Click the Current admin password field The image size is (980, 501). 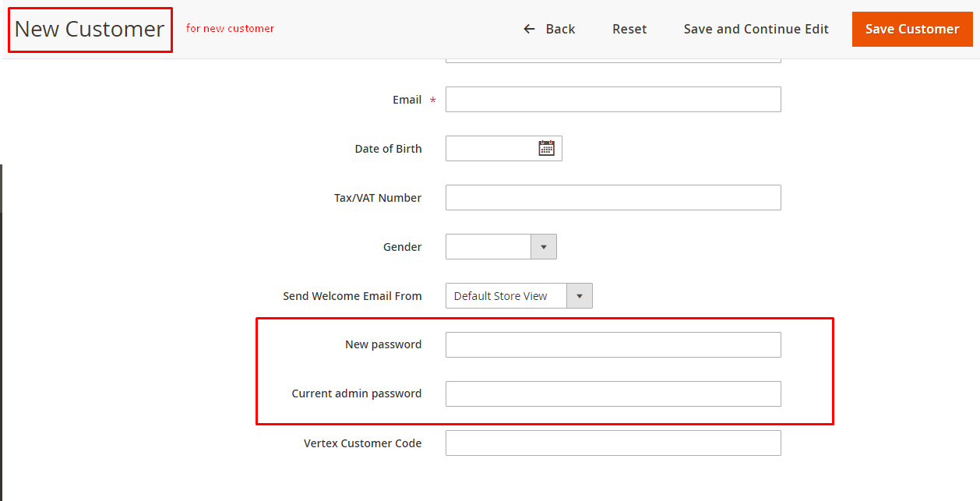(x=612, y=393)
